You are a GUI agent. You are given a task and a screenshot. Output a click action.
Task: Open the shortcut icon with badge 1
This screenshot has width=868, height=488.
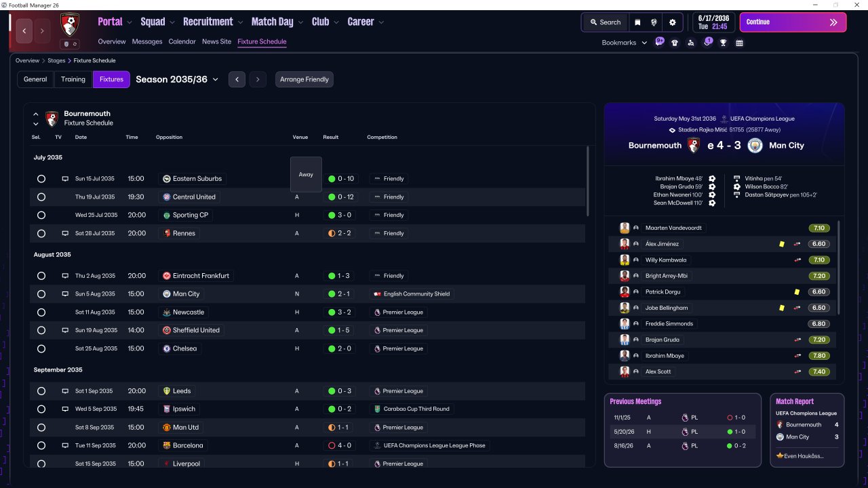click(707, 43)
